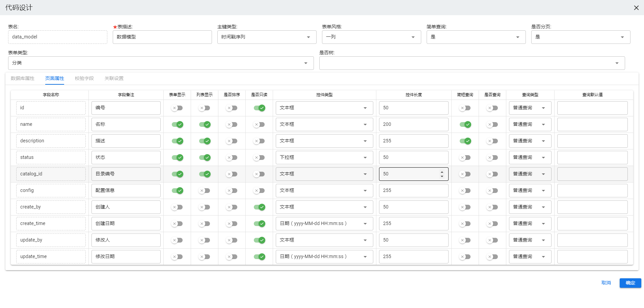The width and height of the screenshot is (644, 308).
Task: Increment the catalog_id 控件长度 stepper up arrow
Action: [x=442, y=172]
